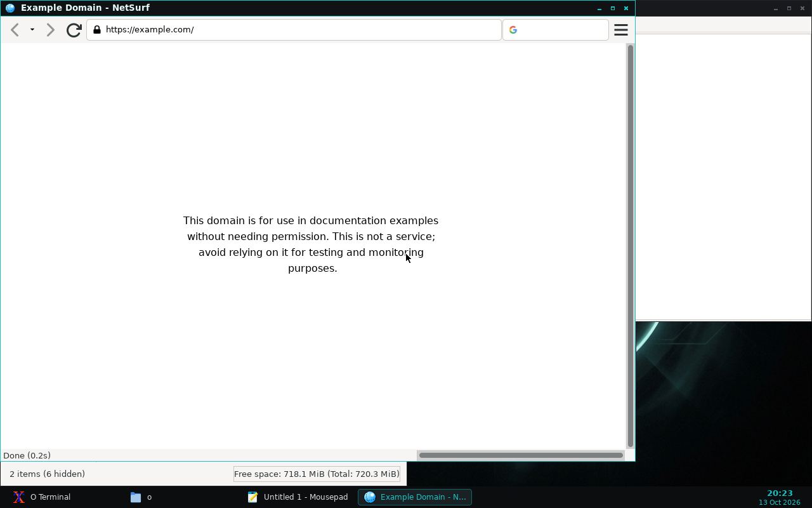The width and height of the screenshot is (812, 508).
Task: Close the NetSurf window
Action: pos(626,8)
